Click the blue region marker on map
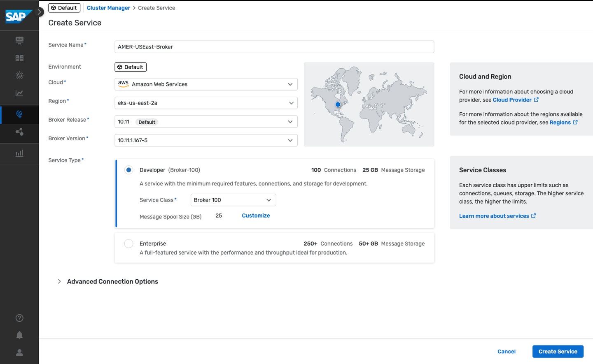593x364 pixels. click(x=338, y=104)
